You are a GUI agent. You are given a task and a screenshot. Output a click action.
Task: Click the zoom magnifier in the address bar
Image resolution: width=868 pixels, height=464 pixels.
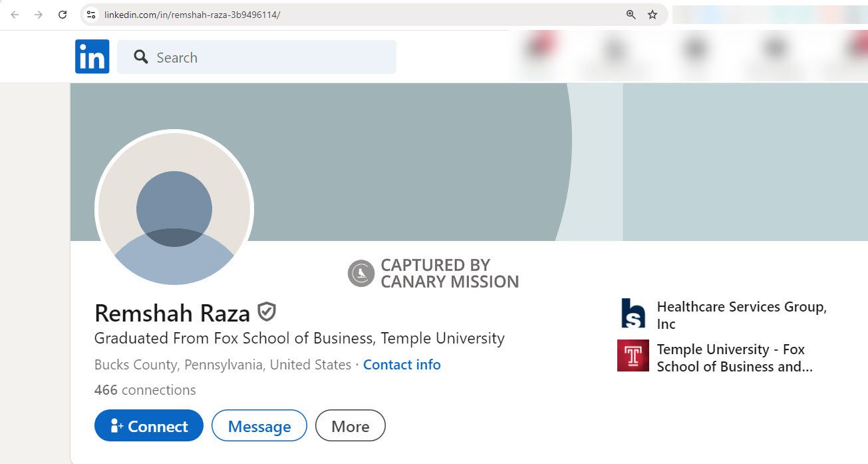click(x=629, y=14)
